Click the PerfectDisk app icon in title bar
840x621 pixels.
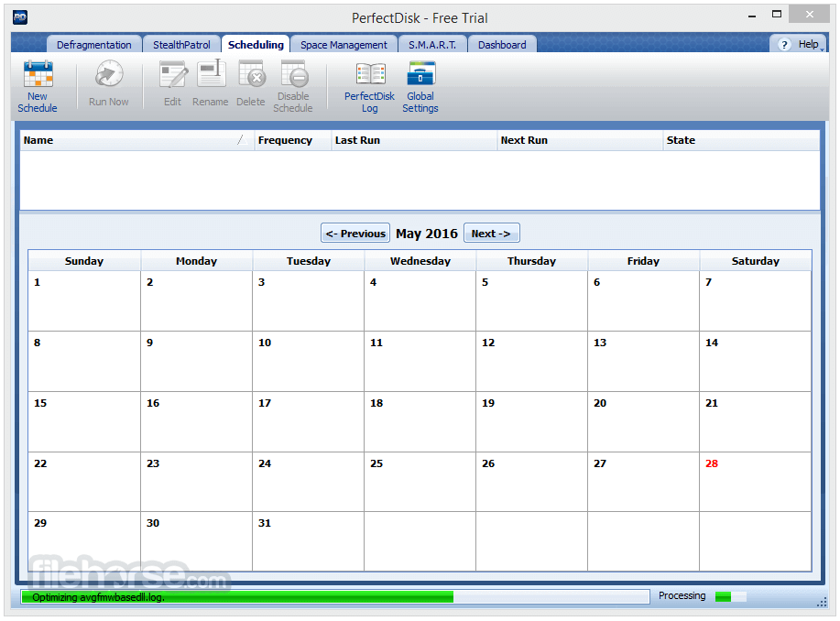(20, 17)
